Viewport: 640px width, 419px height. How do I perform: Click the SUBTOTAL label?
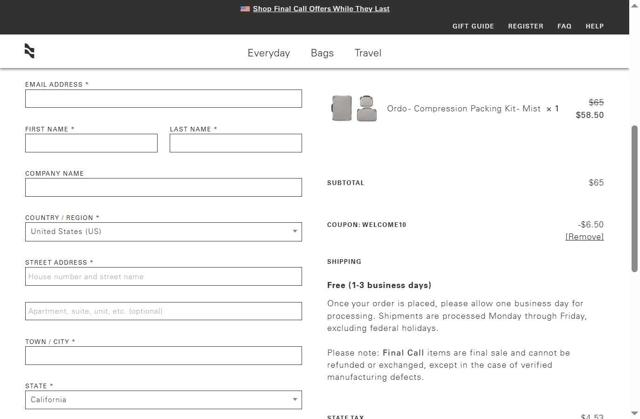point(345,183)
